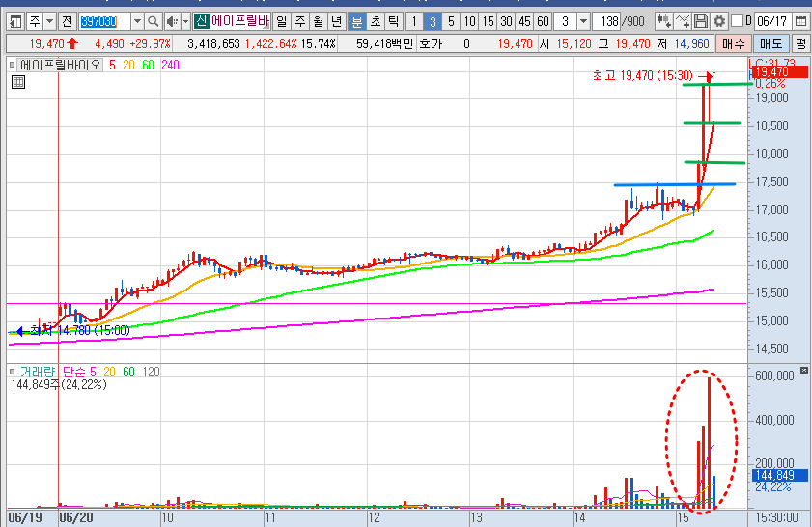Click the 단순 volume average label
812x527 pixels.
[x=74, y=372]
